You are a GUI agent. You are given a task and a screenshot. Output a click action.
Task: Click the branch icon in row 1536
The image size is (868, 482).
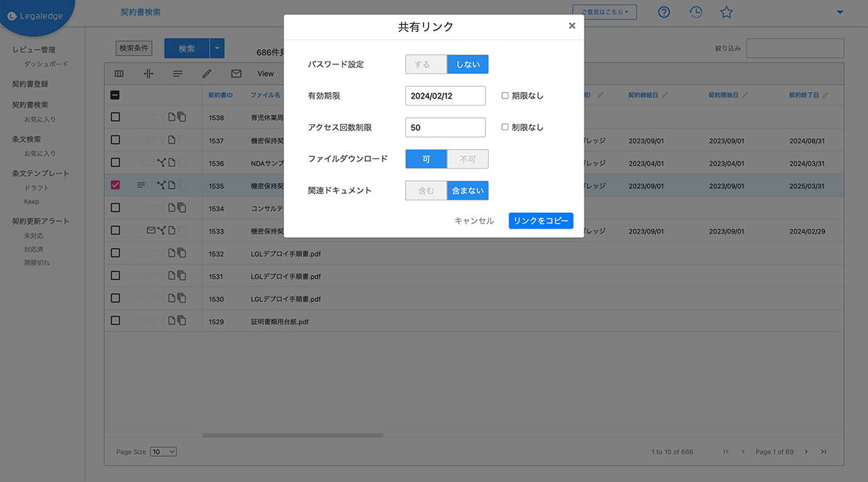coord(161,162)
